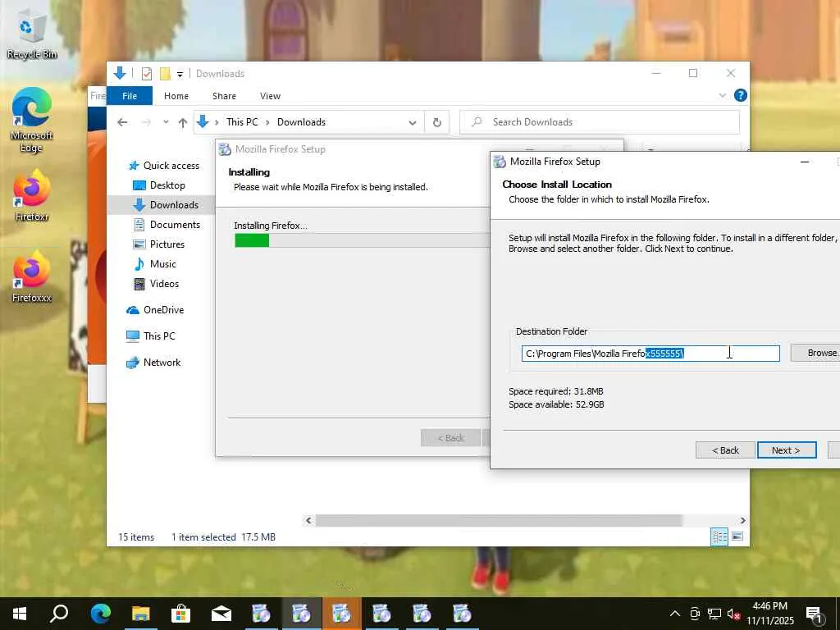The width and height of the screenshot is (840, 630).
Task: Click the Installing Firefox progress bar
Action: 362,240
